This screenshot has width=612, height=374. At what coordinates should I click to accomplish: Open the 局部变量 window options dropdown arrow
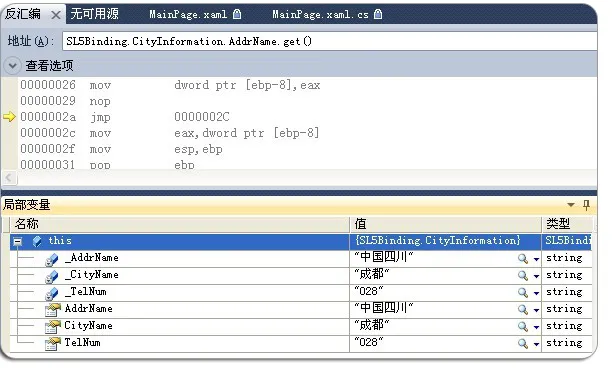pyautogui.click(x=571, y=205)
